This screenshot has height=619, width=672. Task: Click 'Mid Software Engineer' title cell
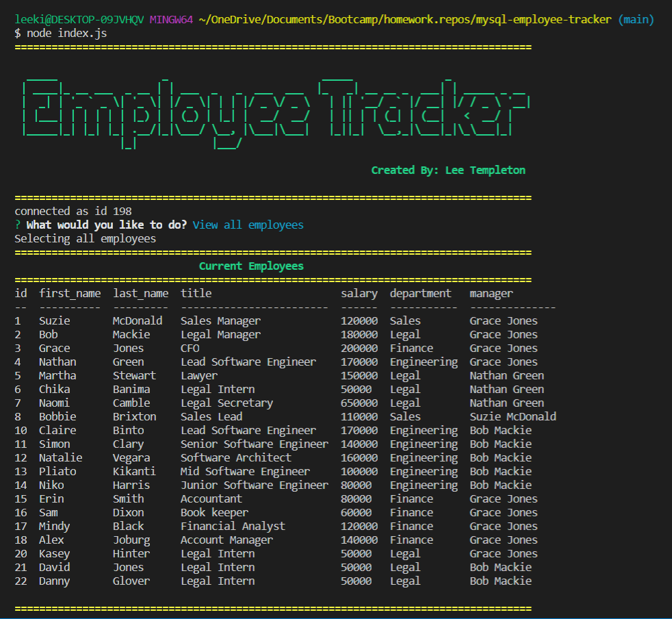(245, 471)
